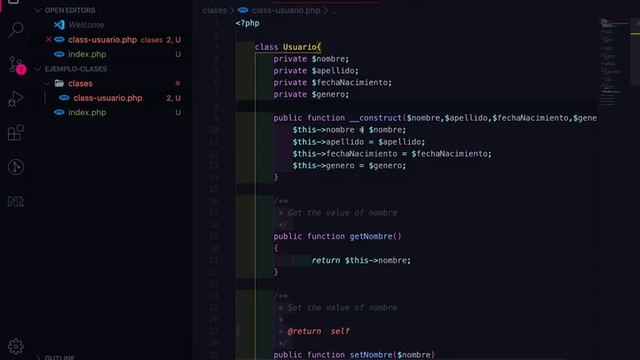Click the '$this->genero = $genero;' line
Image resolution: width=640 pixels, height=360 pixels.
pos(349,165)
